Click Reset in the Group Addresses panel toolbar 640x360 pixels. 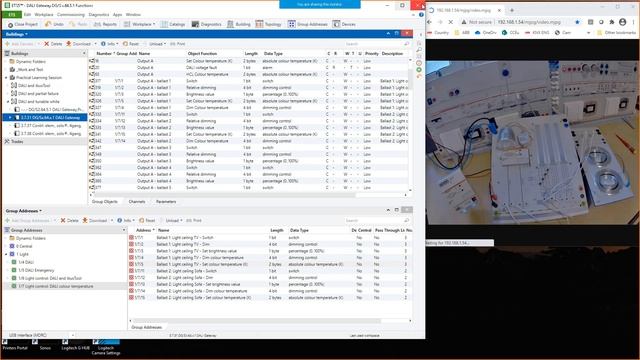pyautogui.click(x=147, y=220)
